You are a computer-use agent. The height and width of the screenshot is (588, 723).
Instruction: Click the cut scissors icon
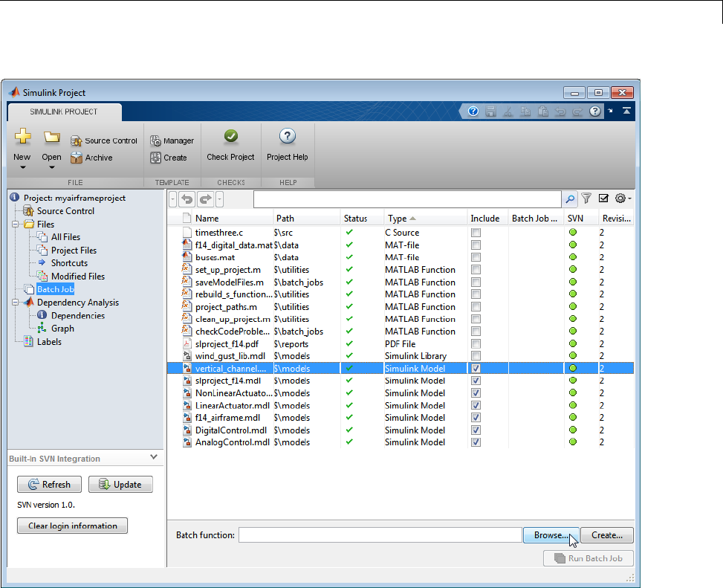click(x=508, y=112)
